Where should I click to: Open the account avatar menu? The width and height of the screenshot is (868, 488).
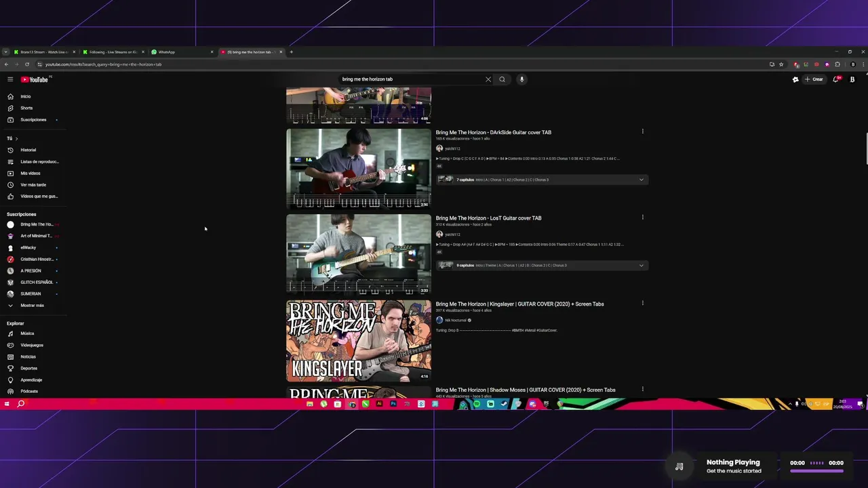[x=852, y=79]
